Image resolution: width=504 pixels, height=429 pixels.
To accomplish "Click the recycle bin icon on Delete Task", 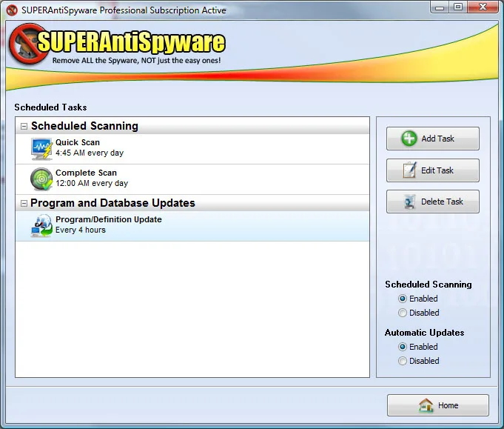I will pos(409,202).
